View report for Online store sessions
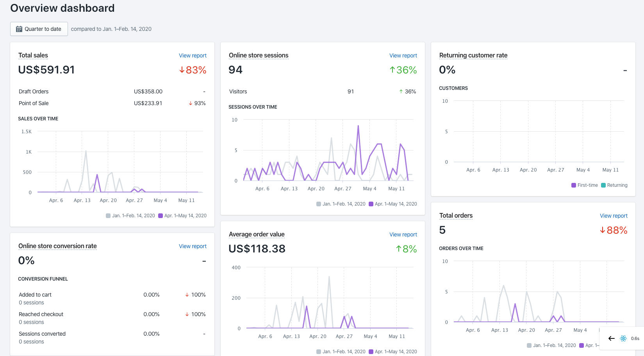 tap(403, 55)
